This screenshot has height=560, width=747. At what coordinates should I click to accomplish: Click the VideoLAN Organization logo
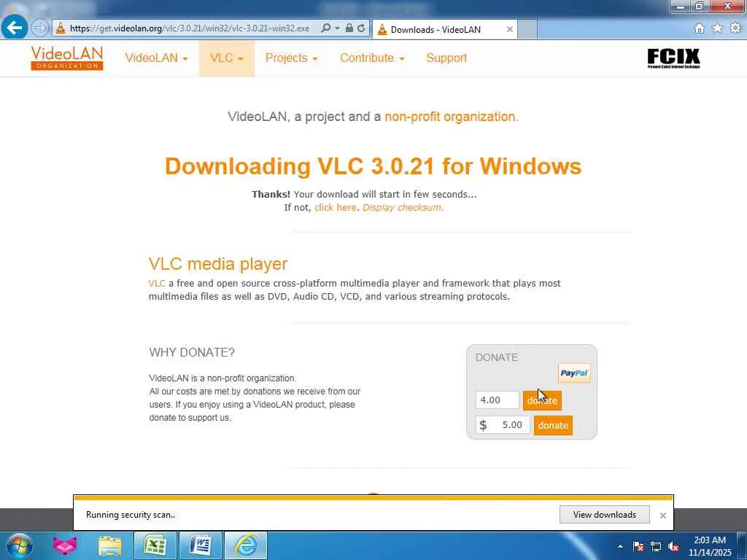(67, 58)
